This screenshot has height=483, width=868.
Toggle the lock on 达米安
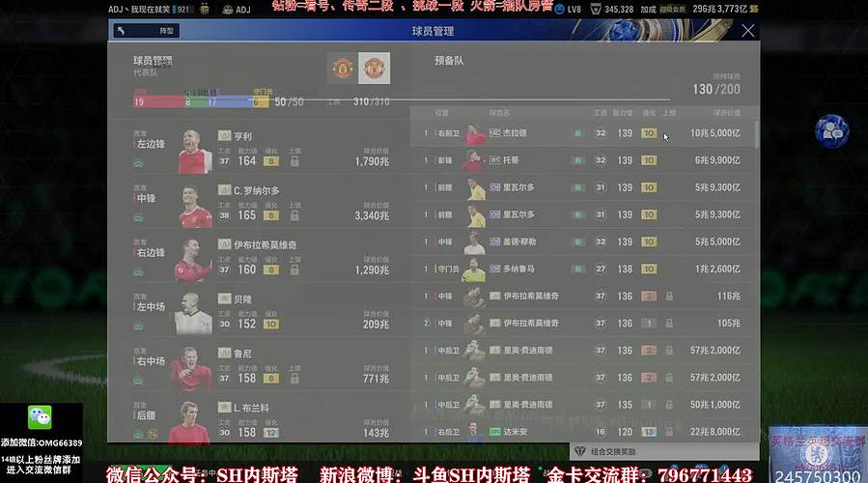coord(669,432)
